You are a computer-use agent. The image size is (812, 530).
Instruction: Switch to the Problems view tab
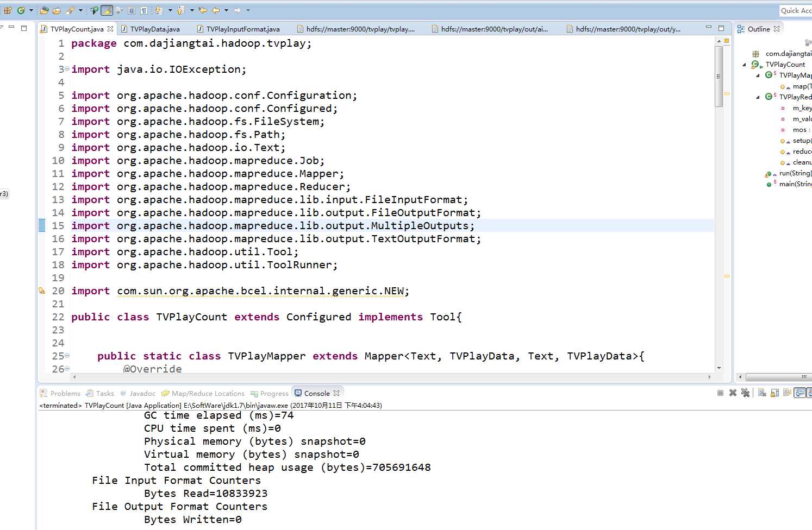60,393
